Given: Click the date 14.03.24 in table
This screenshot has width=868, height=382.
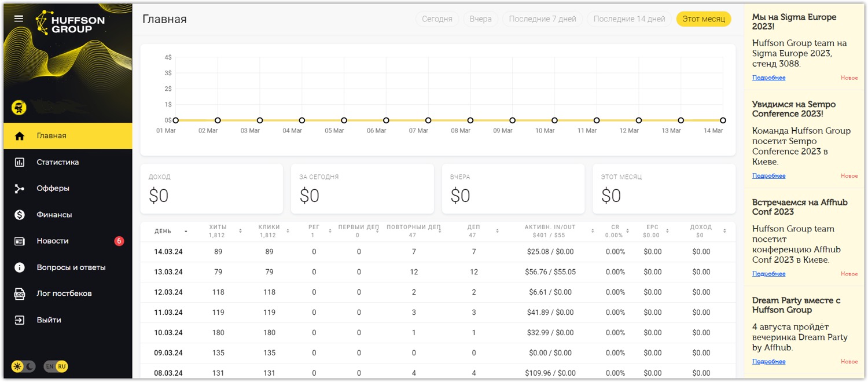Looking at the screenshot, I should (168, 252).
